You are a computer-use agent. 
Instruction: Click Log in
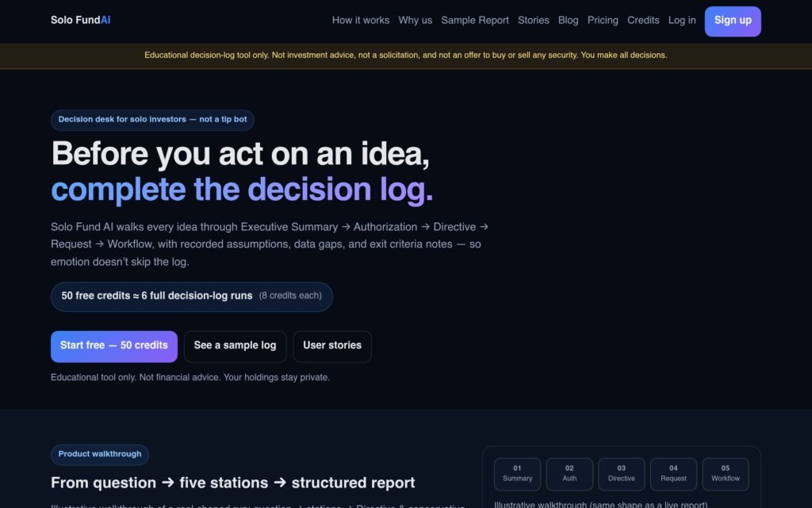682,20
